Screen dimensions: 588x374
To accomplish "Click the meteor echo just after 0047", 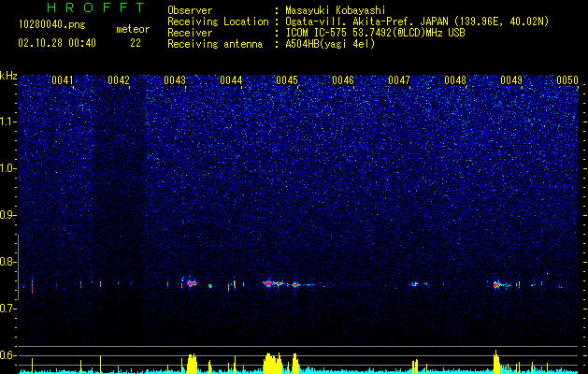I will point(414,284).
